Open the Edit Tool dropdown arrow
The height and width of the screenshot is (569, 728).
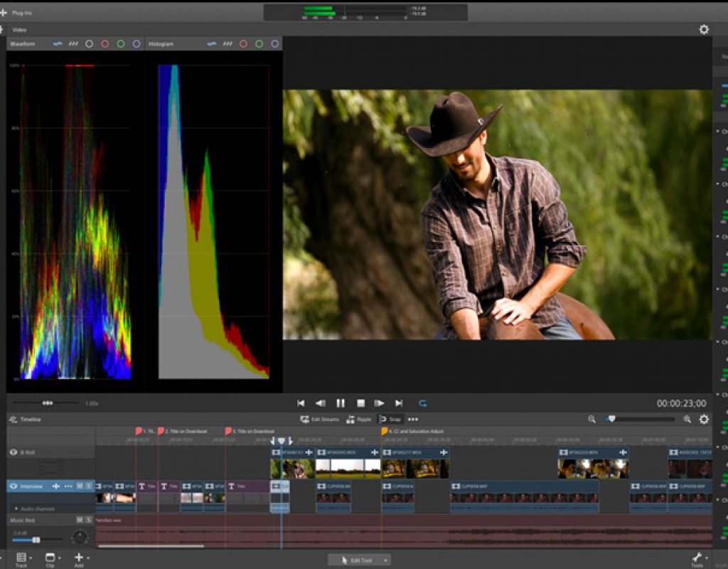385,560
